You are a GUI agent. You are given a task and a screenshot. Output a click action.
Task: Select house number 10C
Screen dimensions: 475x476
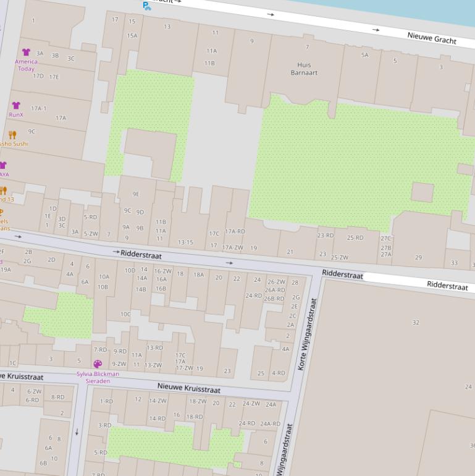[125, 314]
